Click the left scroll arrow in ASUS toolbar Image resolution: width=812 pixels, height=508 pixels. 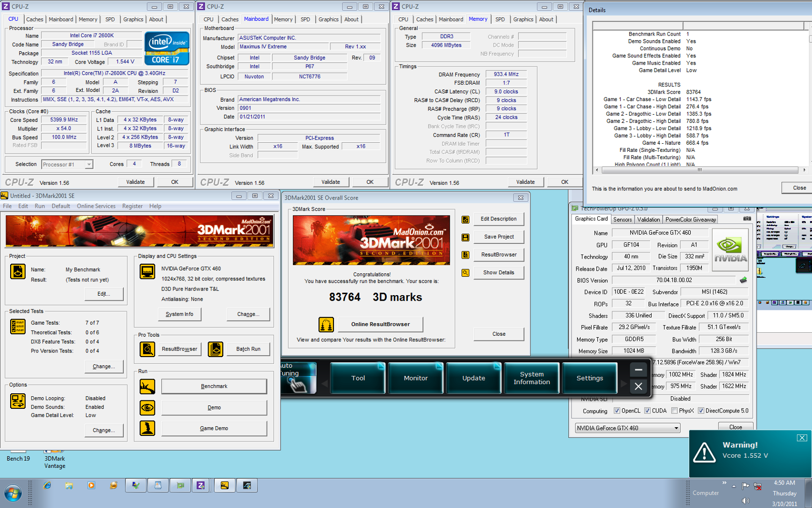pyautogui.click(x=325, y=384)
